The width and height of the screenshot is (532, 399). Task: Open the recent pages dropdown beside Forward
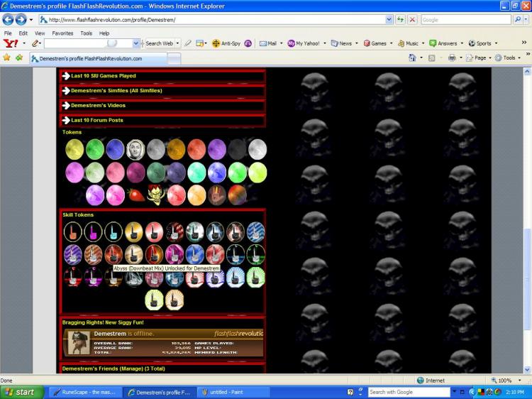(31, 20)
